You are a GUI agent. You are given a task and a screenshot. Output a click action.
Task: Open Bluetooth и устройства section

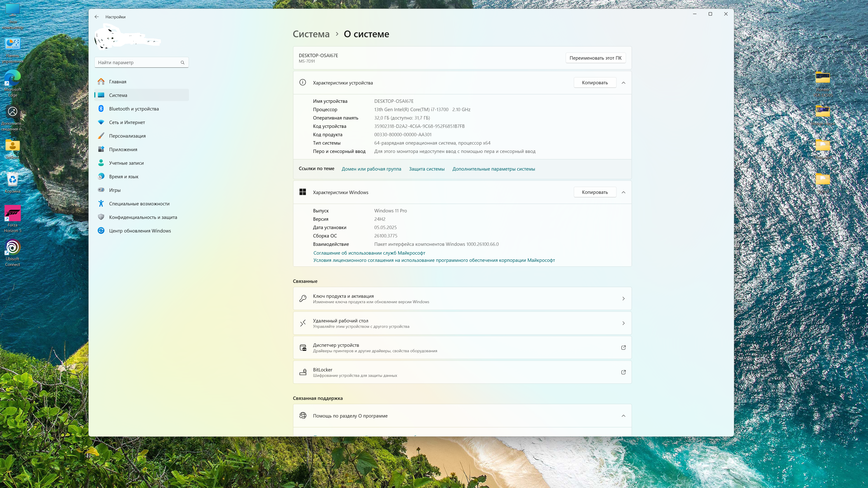(x=142, y=108)
